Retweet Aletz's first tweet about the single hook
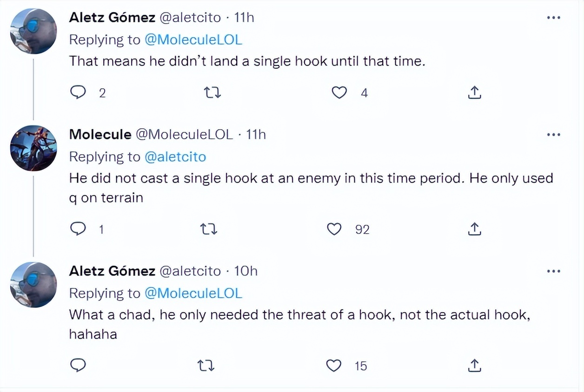Image resolution: width=584 pixels, height=392 pixels. (x=213, y=93)
